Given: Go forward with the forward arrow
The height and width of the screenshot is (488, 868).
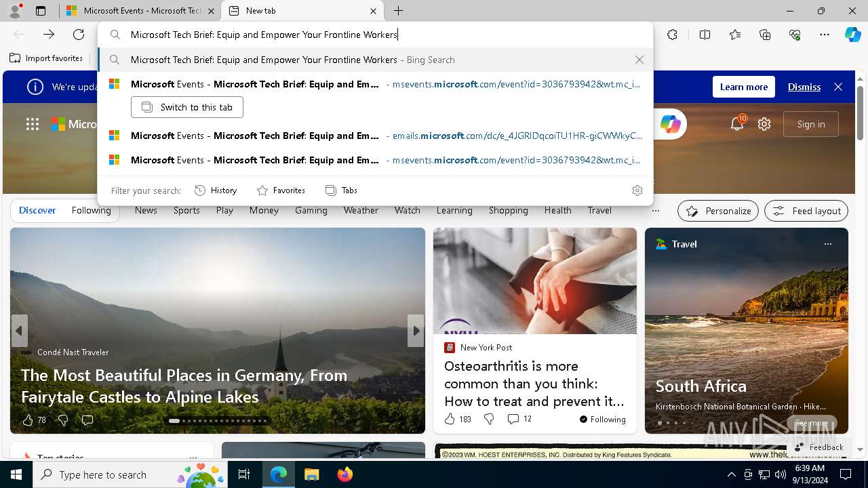Looking at the screenshot, I should pyautogui.click(x=49, y=35).
